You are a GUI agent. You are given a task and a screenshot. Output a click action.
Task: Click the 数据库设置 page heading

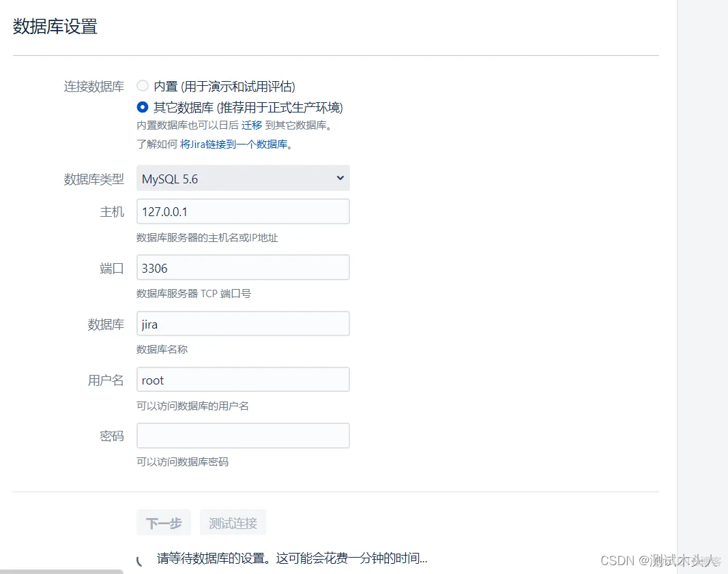pyautogui.click(x=55, y=27)
